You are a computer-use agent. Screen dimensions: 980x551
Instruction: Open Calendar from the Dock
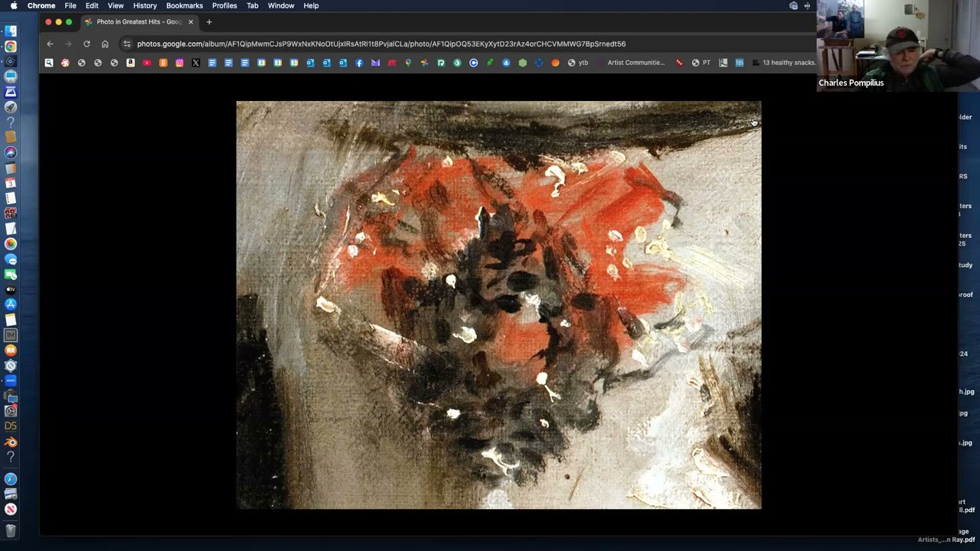11,184
